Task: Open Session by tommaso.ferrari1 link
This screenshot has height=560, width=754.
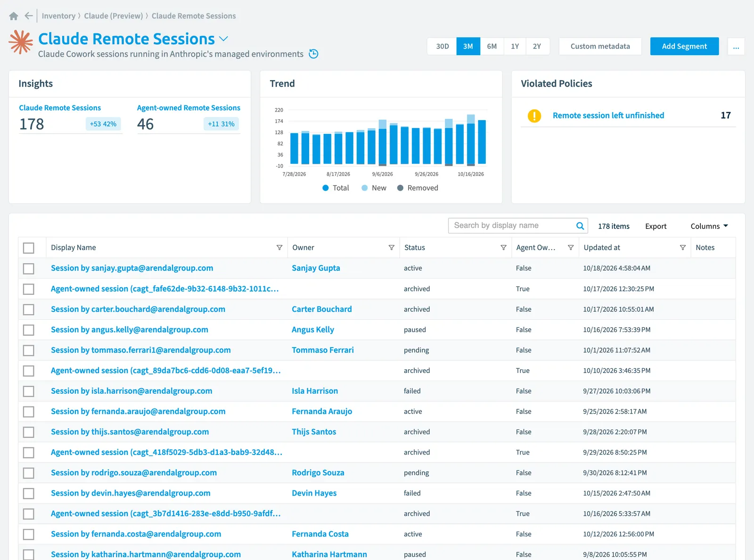Action: click(x=141, y=350)
